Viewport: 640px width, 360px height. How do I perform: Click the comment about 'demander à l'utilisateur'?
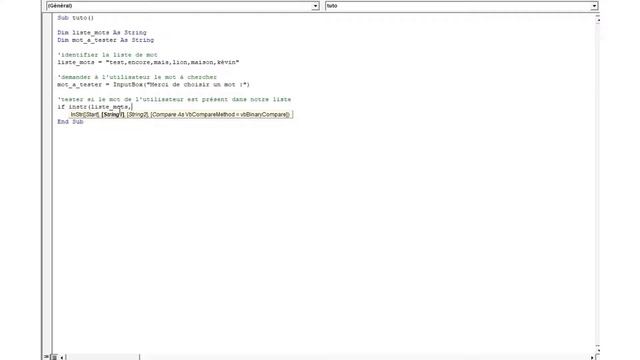tap(137, 77)
